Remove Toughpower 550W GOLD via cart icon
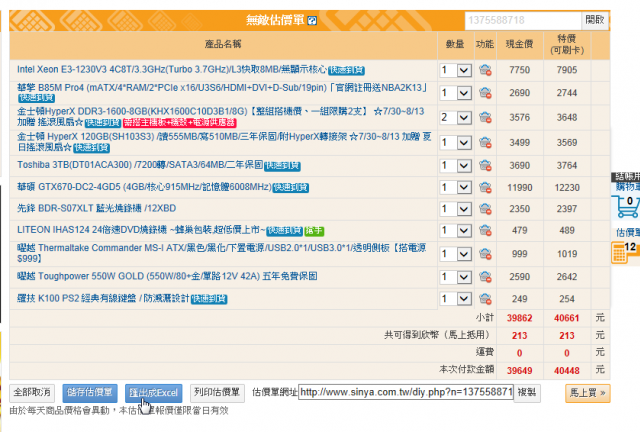The width and height of the screenshot is (640, 432). (x=485, y=277)
